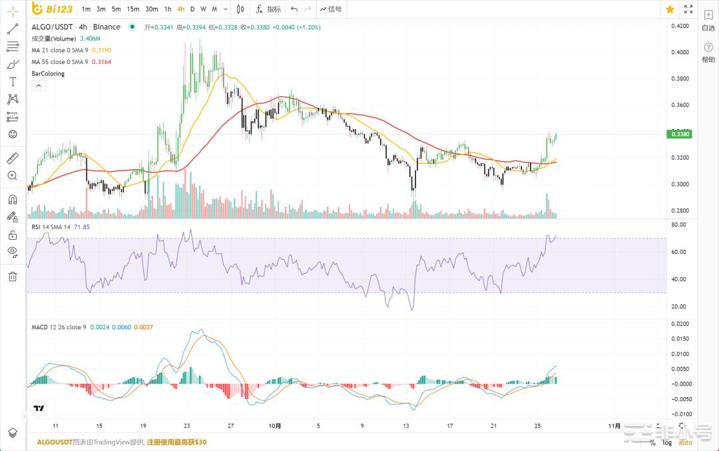Screen dimensions: 719x451
Task: Select the text annotation tool
Action: [12, 82]
